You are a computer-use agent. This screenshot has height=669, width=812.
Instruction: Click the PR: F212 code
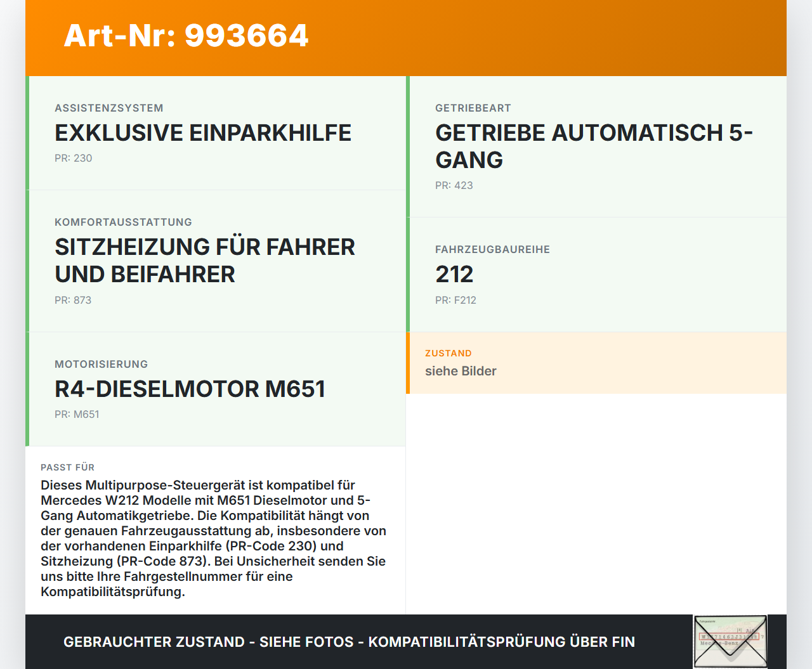click(x=455, y=300)
